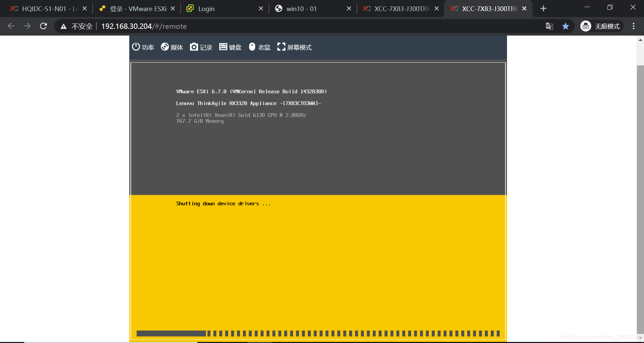Close the win10 - 01 tab
Screen dimensions: 644x343
349,9
